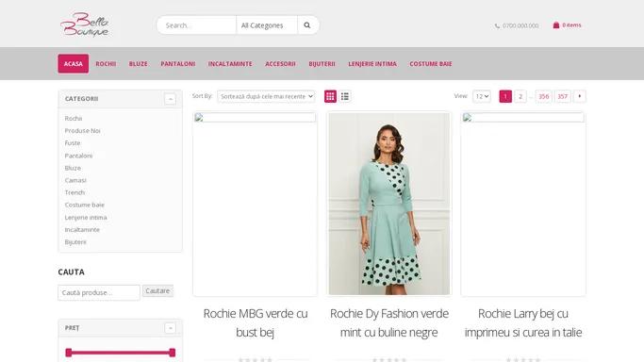Viewport: 644px width, 362px height.
Task: Collapse the Pret panel
Action: 170,328
